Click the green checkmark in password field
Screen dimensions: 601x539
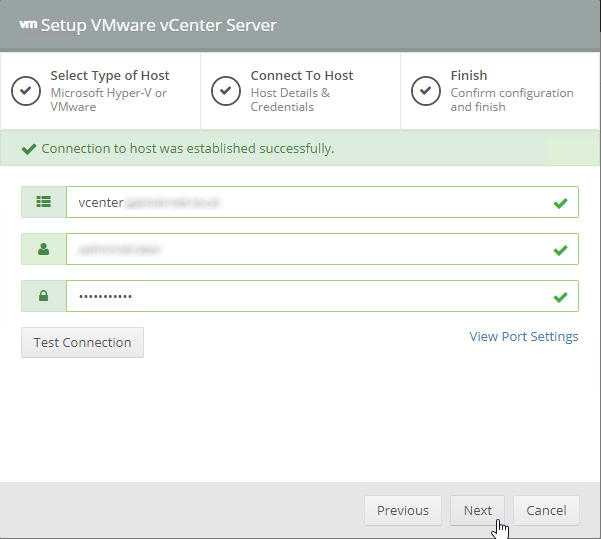pos(560,297)
